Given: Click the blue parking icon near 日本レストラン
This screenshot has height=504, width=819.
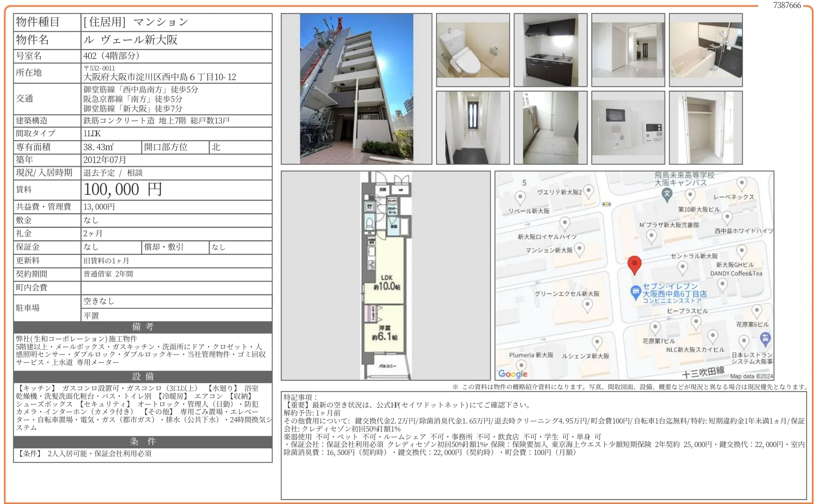Looking at the screenshot, I should point(765,339).
